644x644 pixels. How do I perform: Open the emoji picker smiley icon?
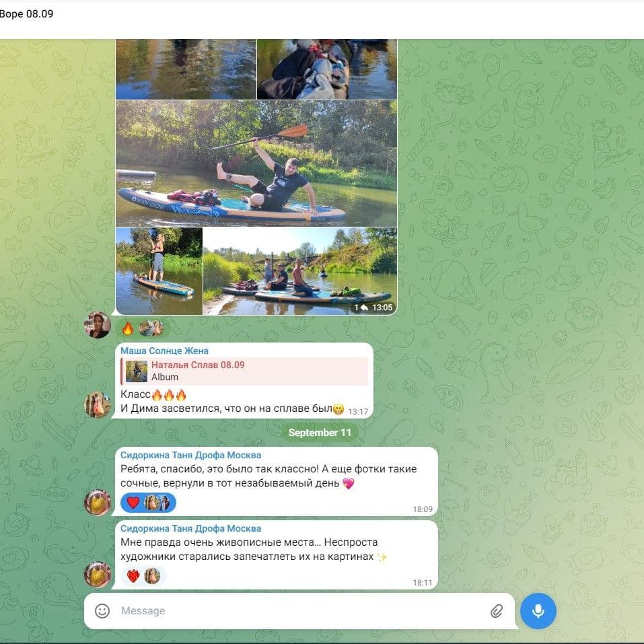102,611
